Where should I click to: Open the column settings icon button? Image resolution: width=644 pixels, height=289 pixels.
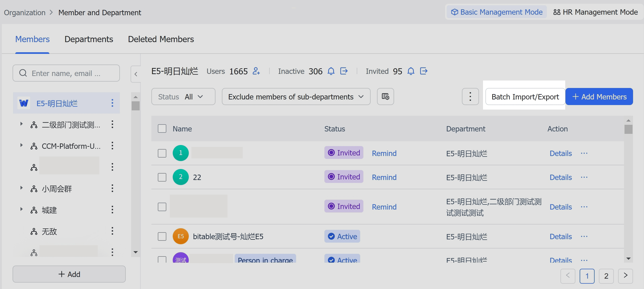(x=385, y=97)
